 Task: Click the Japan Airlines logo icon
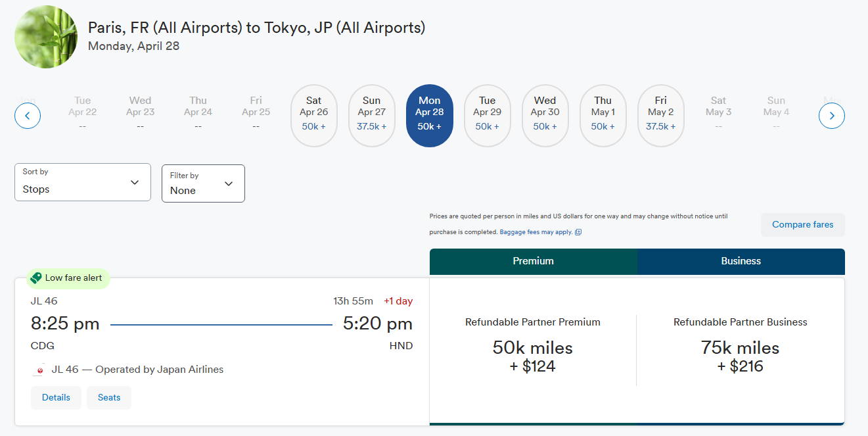[x=39, y=370]
